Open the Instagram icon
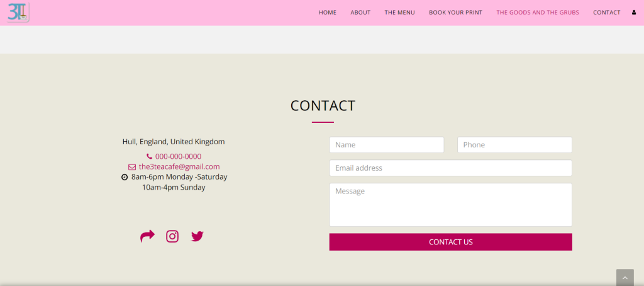 coord(172,236)
